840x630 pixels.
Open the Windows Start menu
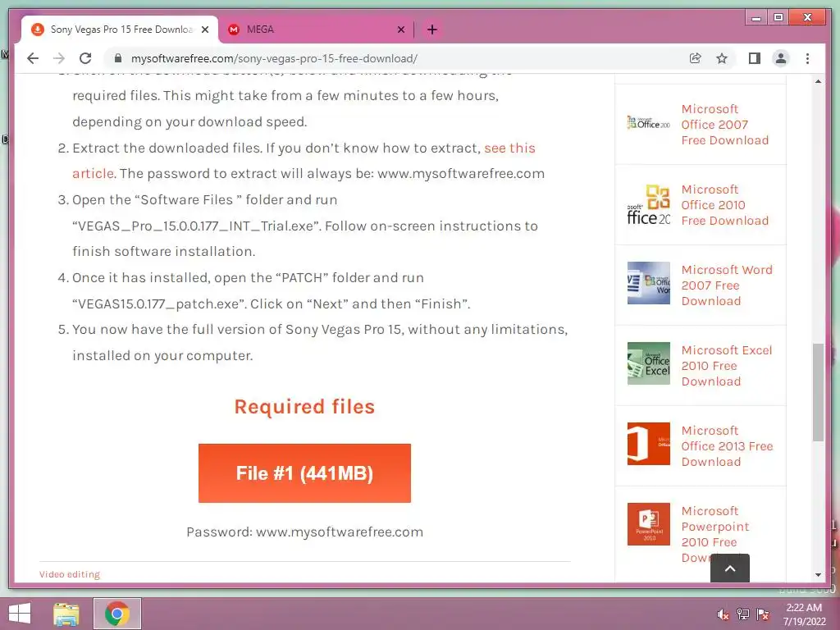click(20, 614)
